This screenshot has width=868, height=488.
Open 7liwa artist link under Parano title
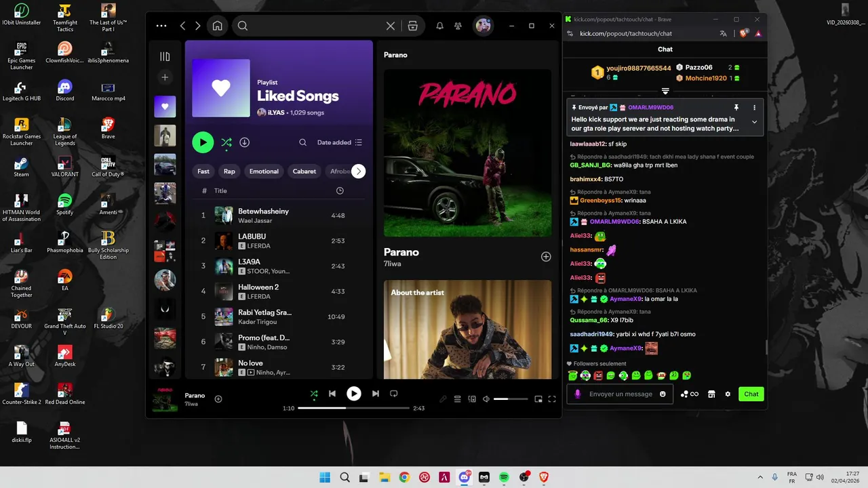(x=392, y=264)
